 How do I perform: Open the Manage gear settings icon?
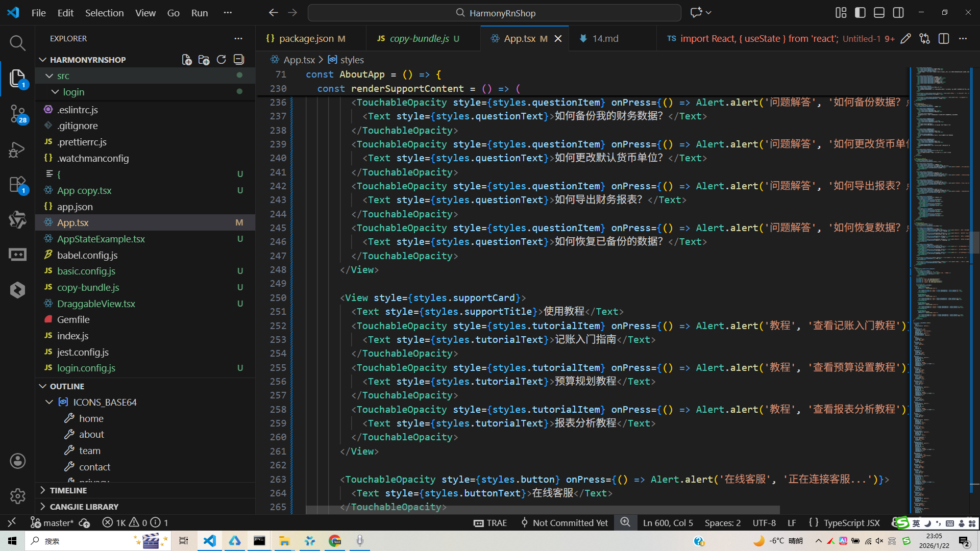coord(17,496)
